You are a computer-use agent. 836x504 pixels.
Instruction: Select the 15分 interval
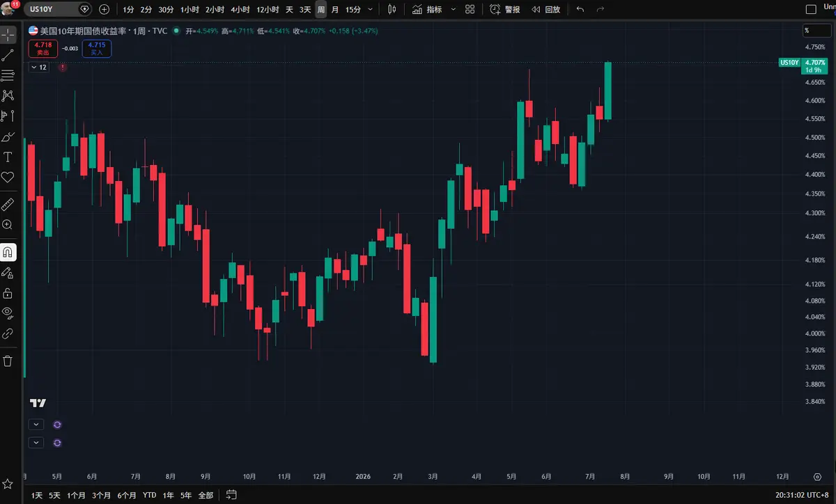pos(353,10)
